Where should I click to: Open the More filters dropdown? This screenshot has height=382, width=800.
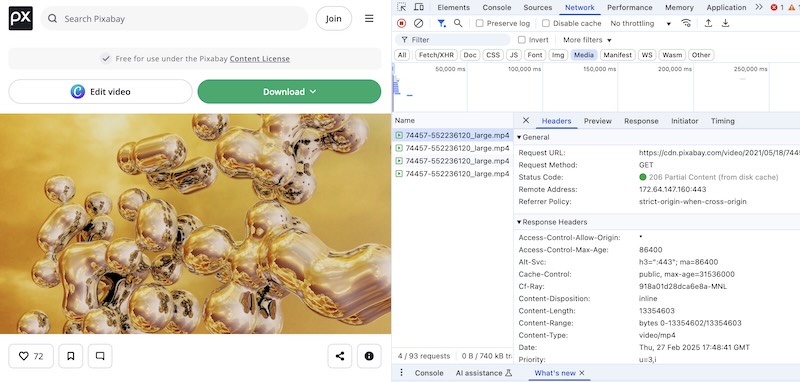click(587, 40)
